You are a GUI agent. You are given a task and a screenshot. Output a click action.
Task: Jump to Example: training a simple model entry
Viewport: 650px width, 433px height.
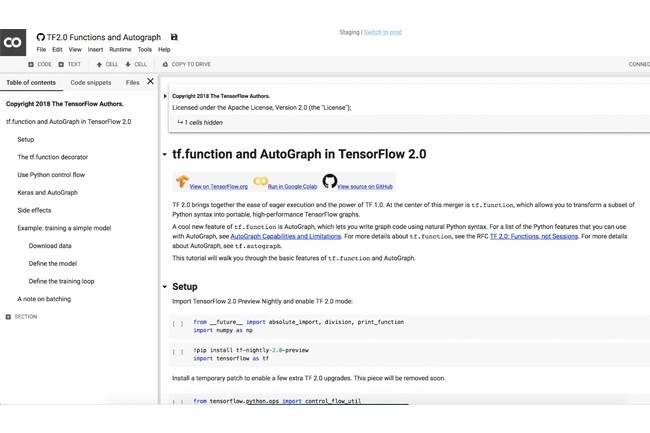click(x=64, y=228)
